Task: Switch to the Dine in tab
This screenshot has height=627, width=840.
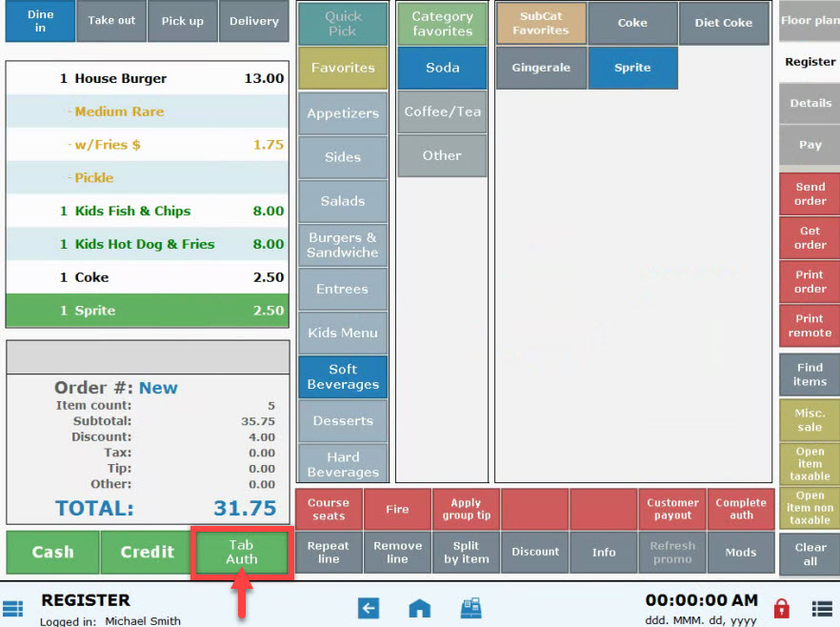Action: [x=39, y=20]
